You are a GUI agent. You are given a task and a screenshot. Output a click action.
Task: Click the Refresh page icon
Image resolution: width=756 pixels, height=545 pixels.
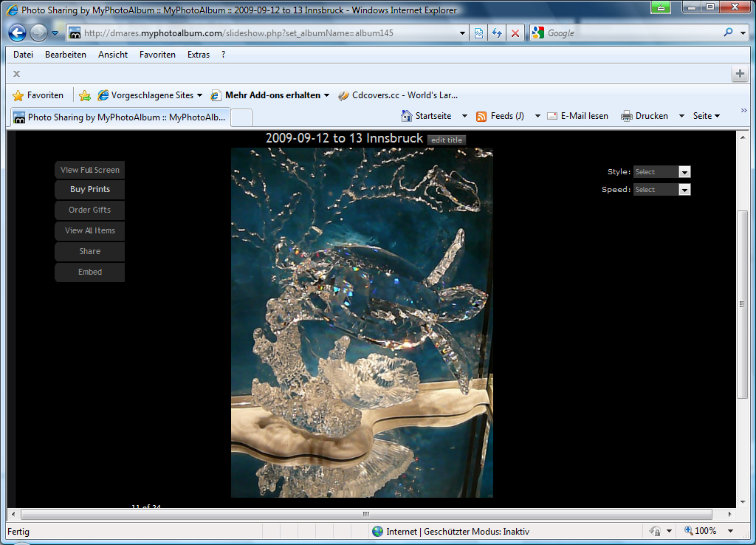click(x=497, y=33)
